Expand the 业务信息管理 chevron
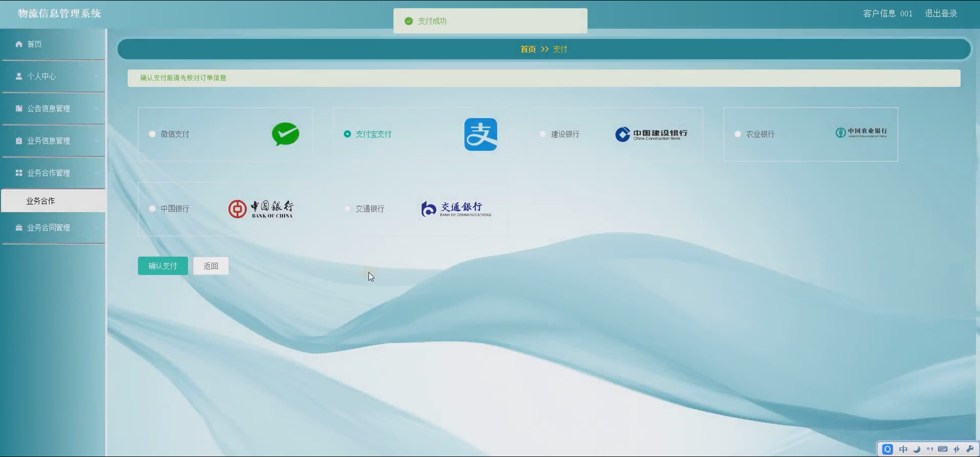980x457 pixels. coord(96,141)
